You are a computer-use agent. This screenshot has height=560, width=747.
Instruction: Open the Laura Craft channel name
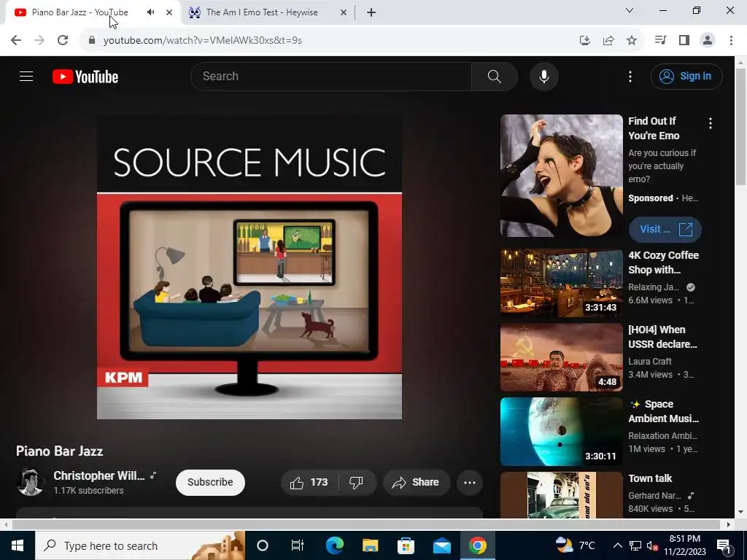650,362
